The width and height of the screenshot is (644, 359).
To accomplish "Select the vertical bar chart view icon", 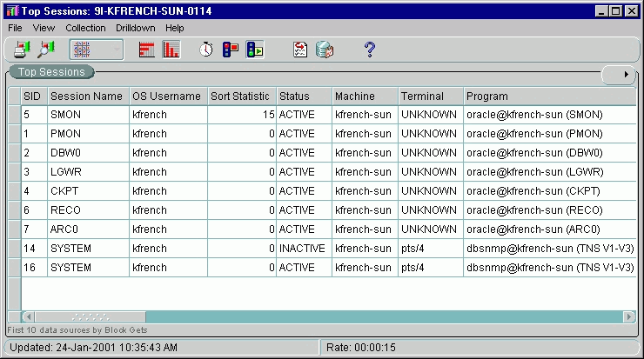I will pos(171,50).
